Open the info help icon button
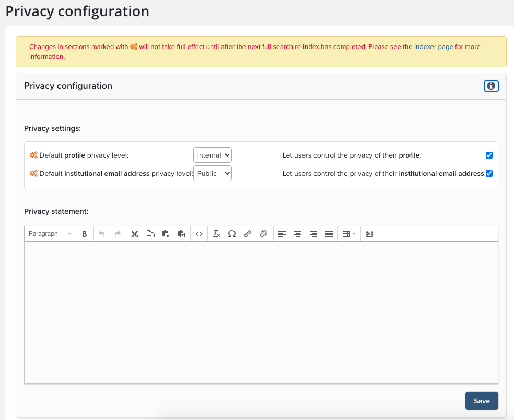 coord(491,86)
